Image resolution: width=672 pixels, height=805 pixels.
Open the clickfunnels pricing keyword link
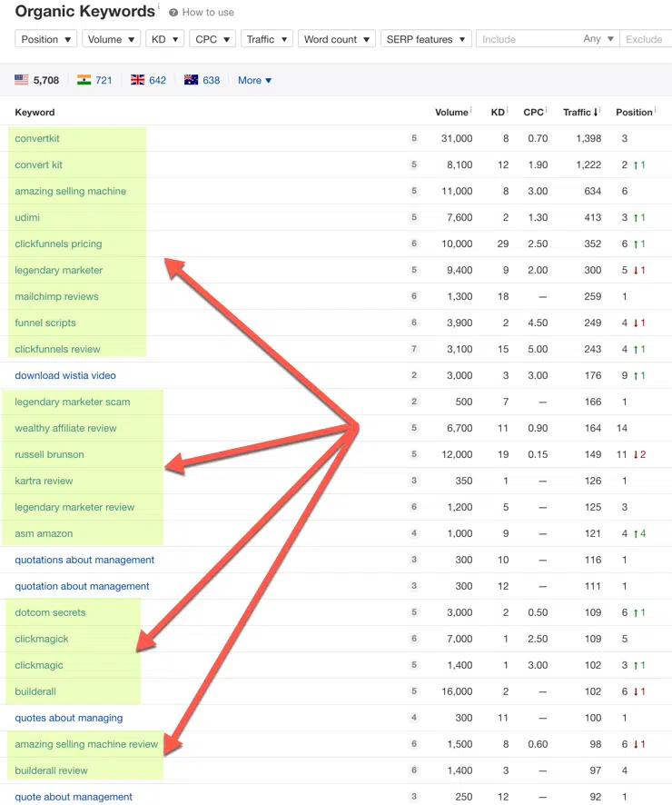(58, 243)
